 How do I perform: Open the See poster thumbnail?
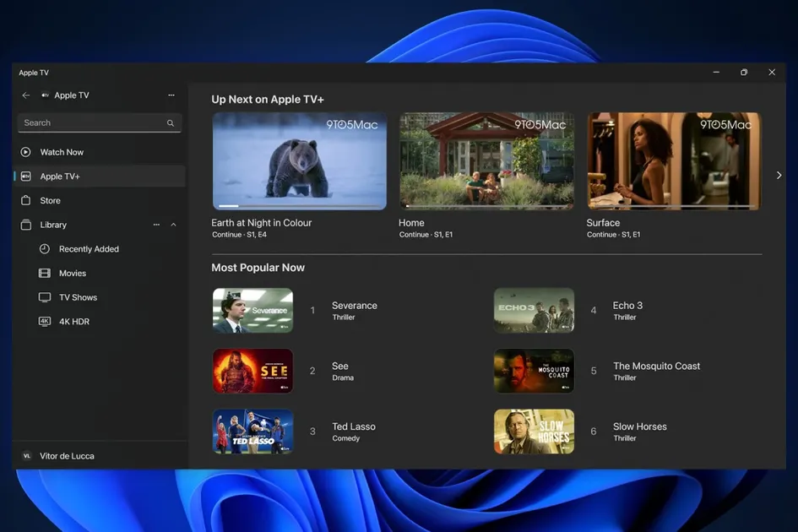point(253,371)
